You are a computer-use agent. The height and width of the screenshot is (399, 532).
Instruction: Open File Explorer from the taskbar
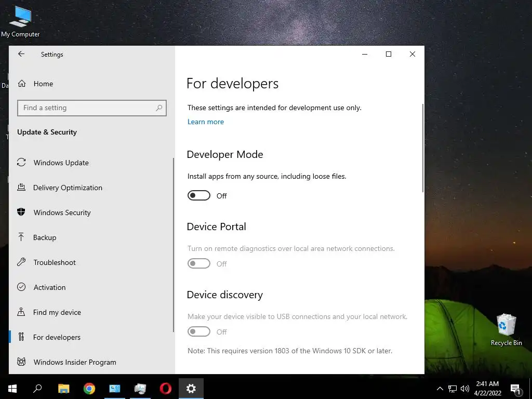pos(63,389)
